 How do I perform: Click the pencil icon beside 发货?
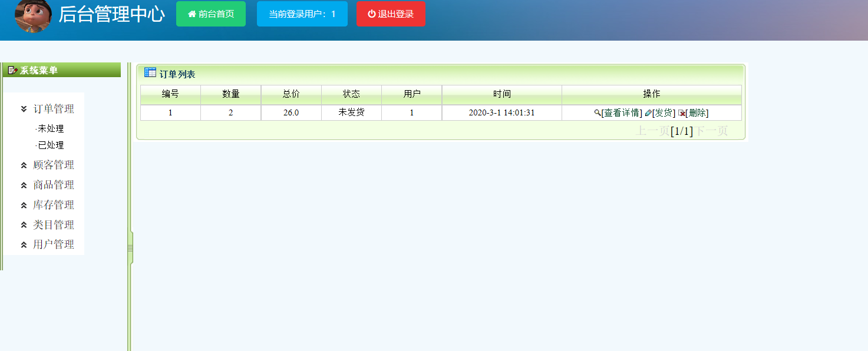pos(648,113)
